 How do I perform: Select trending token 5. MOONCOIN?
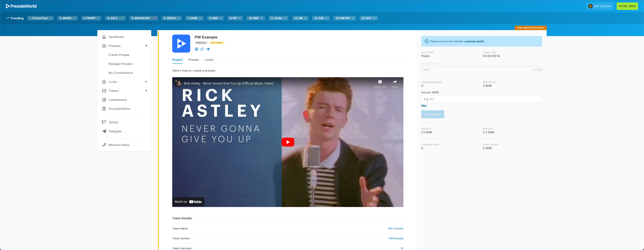coord(144,18)
